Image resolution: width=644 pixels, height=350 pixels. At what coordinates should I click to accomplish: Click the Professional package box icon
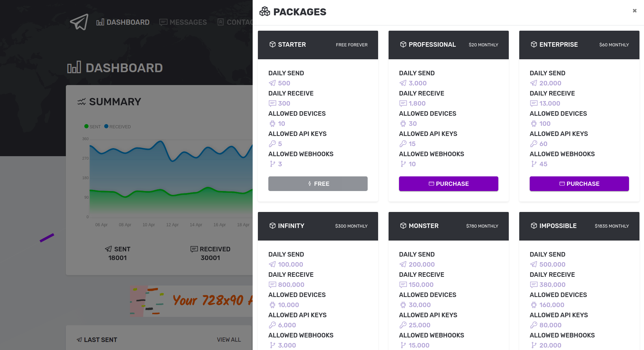pyautogui.click(x=403, y=45)
